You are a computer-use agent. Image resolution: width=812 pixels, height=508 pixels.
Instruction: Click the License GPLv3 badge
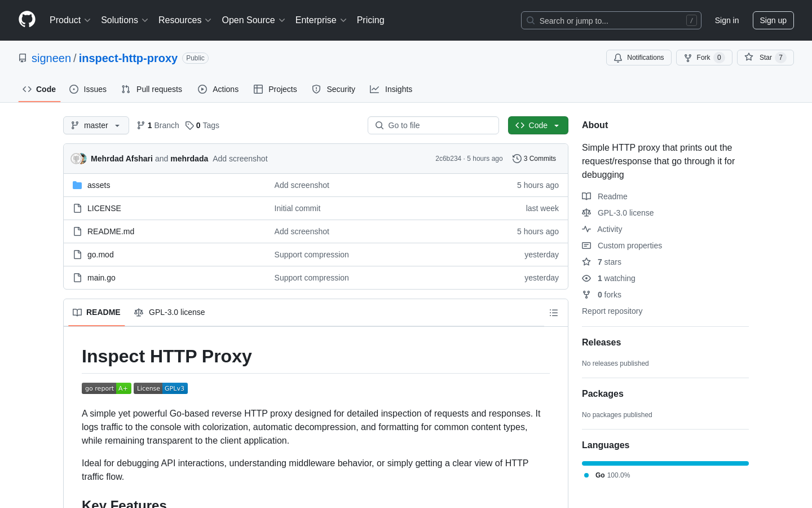(161, 388)
